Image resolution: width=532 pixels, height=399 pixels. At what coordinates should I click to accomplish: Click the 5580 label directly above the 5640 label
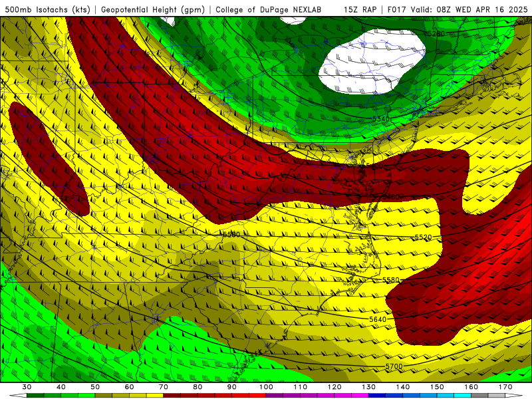point(391,280)
